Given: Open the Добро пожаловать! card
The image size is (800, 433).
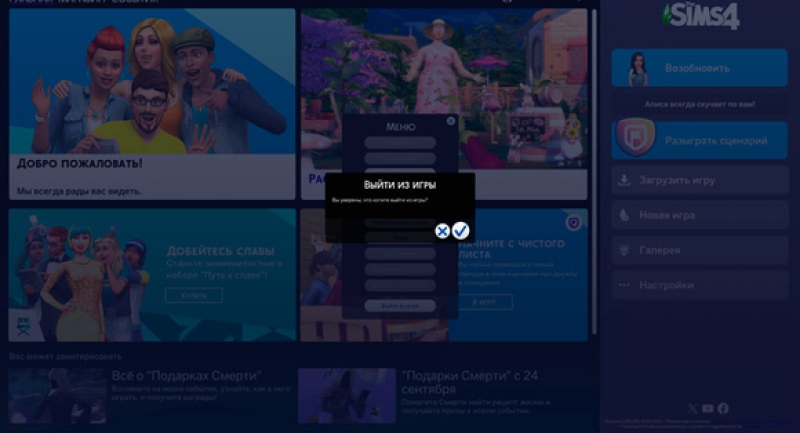Looking at the screenshot, I should 152,104.
